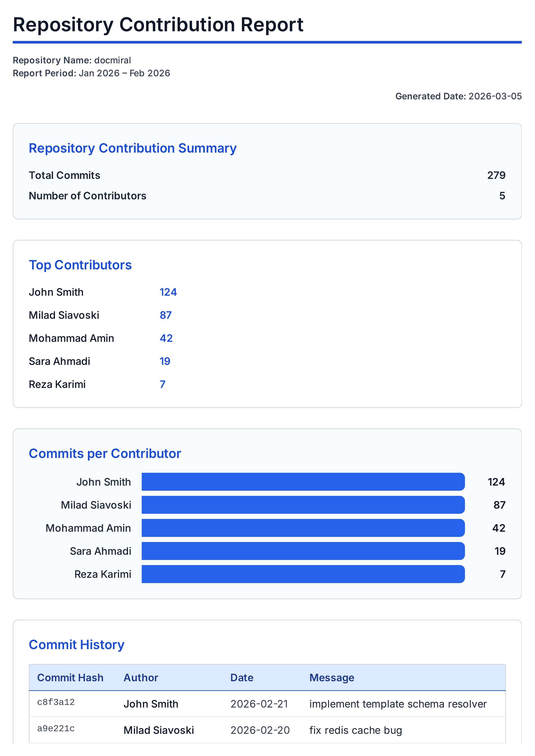Viewport: 535px width, 756px height.
Task: Click John Smith's blue chart bar
Action: [303, 482]
